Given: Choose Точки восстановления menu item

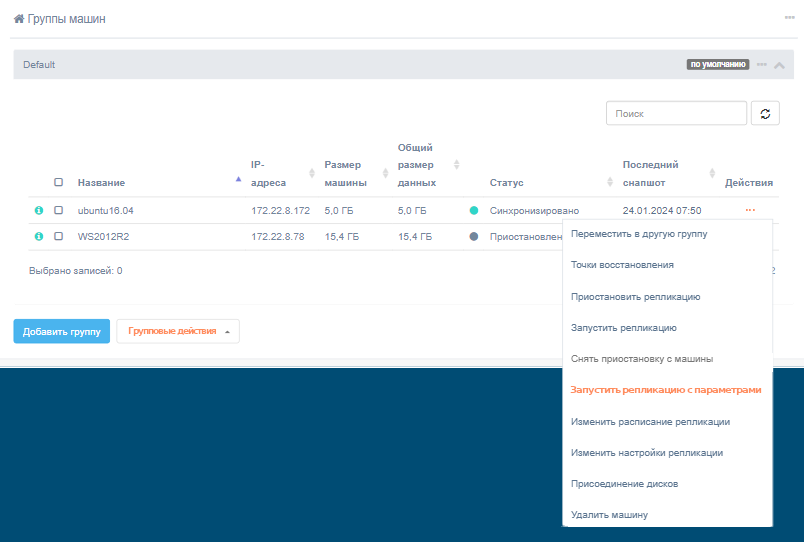Looking at the screenshot, I should (622, 265).
